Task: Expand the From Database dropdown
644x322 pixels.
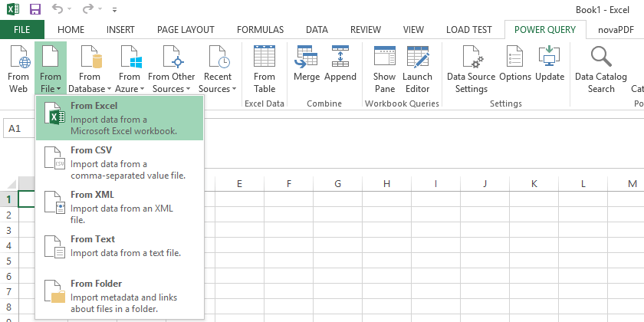Action: coord(90,68)
